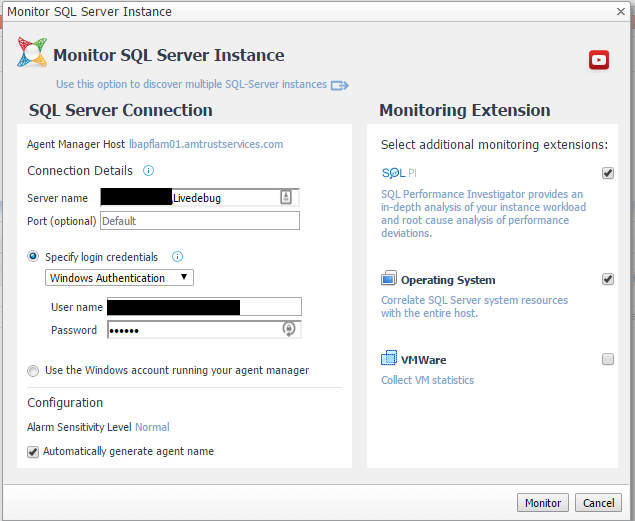Image resolution: width=635 pixels, height=521 pixels.
Task: Click the Alarm Sensitivity Level Normal link
Action: (x=152, y=427)
